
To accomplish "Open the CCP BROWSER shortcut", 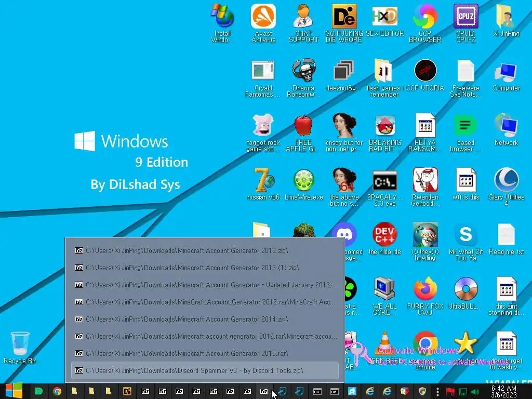I will [x=425, y=23].
